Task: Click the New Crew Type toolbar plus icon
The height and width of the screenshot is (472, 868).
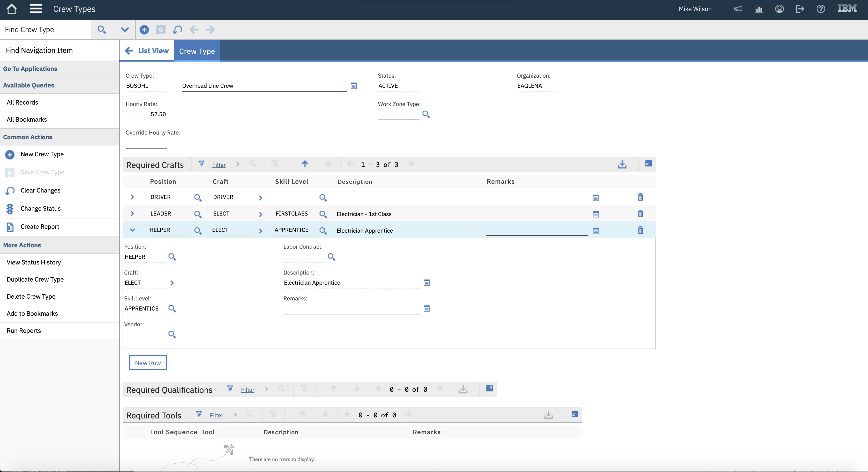Action: [144, 30]
